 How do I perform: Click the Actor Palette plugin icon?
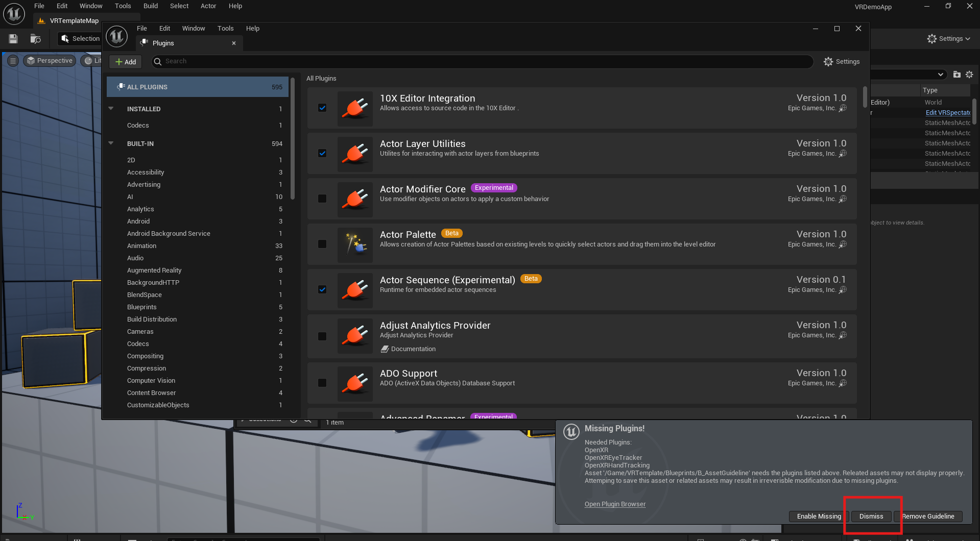point(355,244)
